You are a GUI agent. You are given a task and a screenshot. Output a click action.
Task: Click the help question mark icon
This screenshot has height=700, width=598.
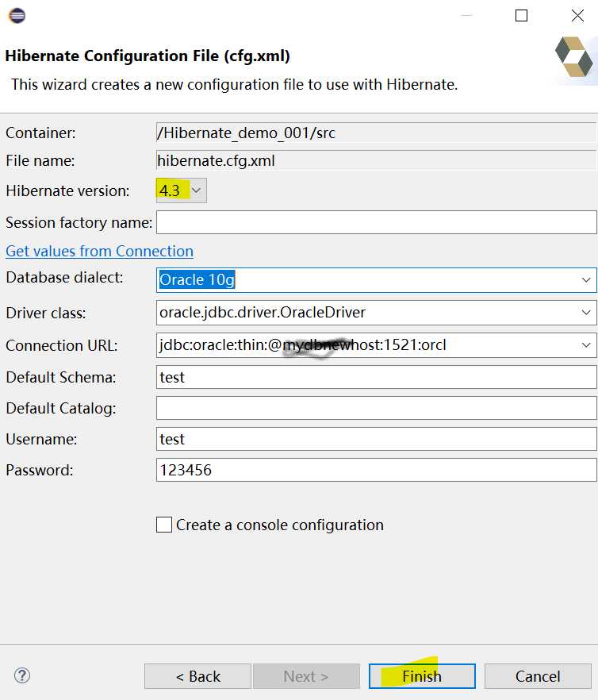click(x=22, y=675)
